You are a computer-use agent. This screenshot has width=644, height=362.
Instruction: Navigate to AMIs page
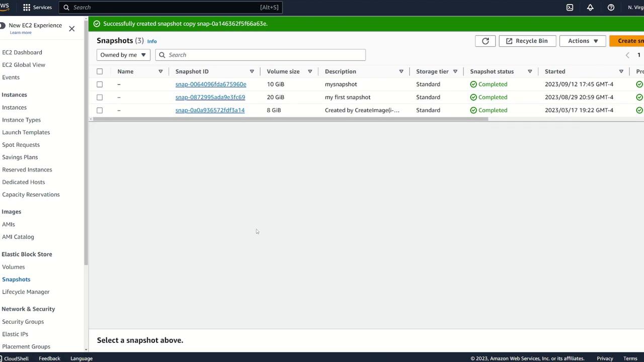click(x=9, y=224)
